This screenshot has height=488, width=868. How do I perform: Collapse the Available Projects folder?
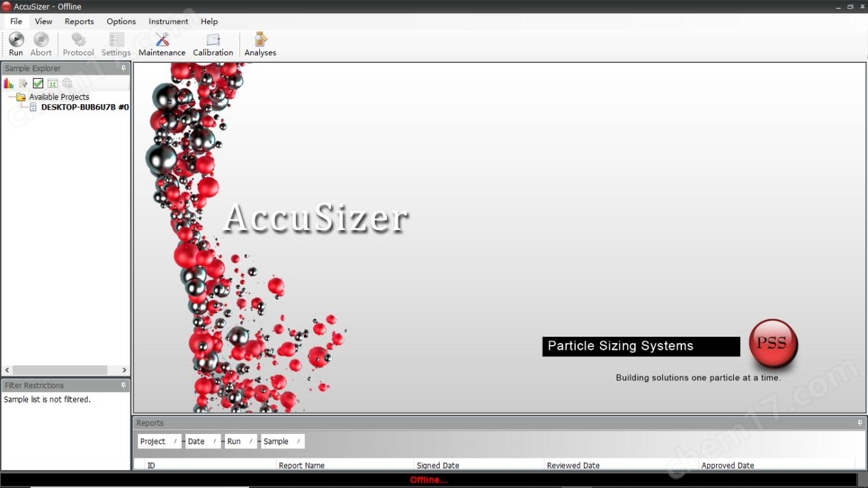click(12, 97)
